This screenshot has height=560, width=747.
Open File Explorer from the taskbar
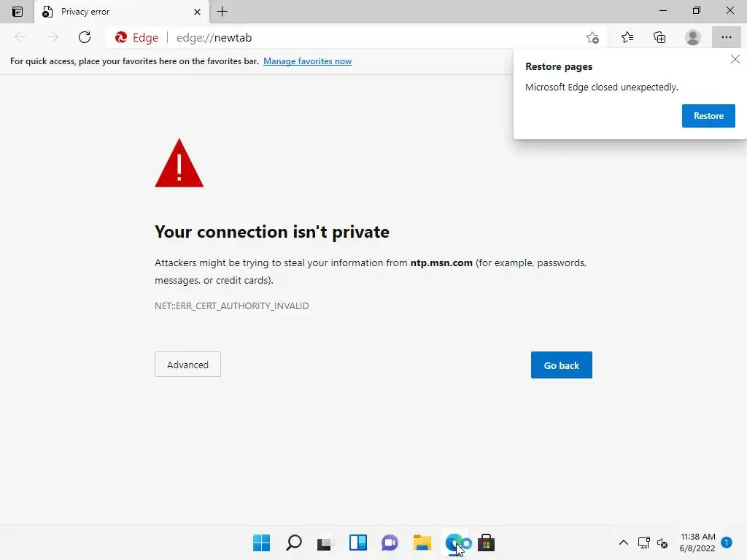click(x=422, y=542)
